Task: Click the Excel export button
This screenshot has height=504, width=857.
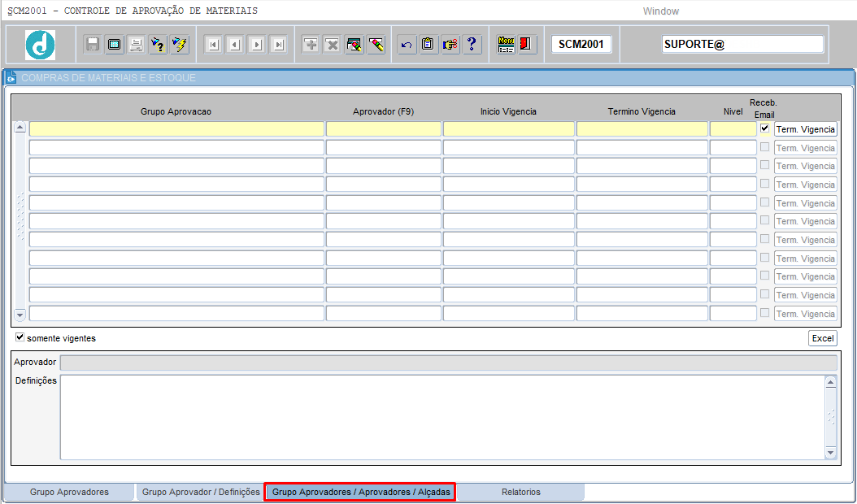Action: click(x=823, y=338)
